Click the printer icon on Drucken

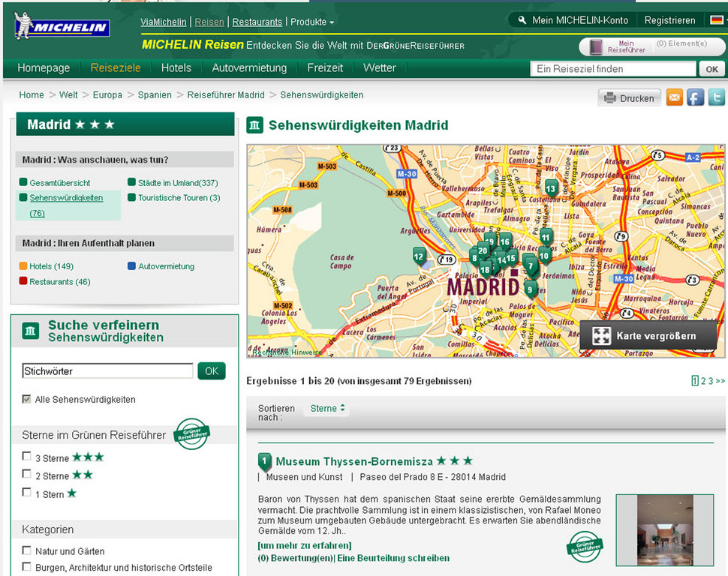pyautogui.click(x=609, y=98)
